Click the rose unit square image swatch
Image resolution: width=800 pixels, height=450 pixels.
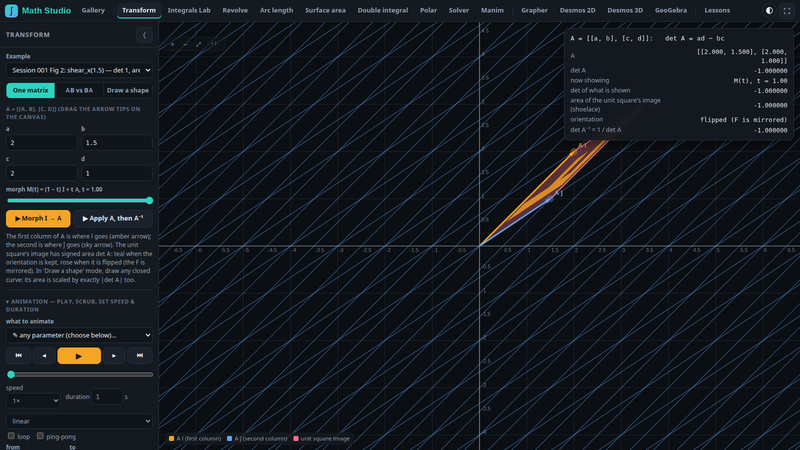296,438
